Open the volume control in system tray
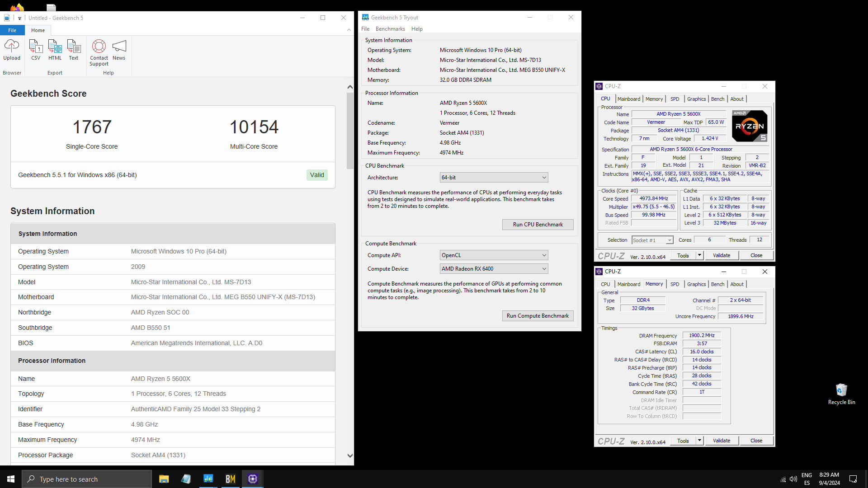This screenshot has width=868, height=488. 793,479
